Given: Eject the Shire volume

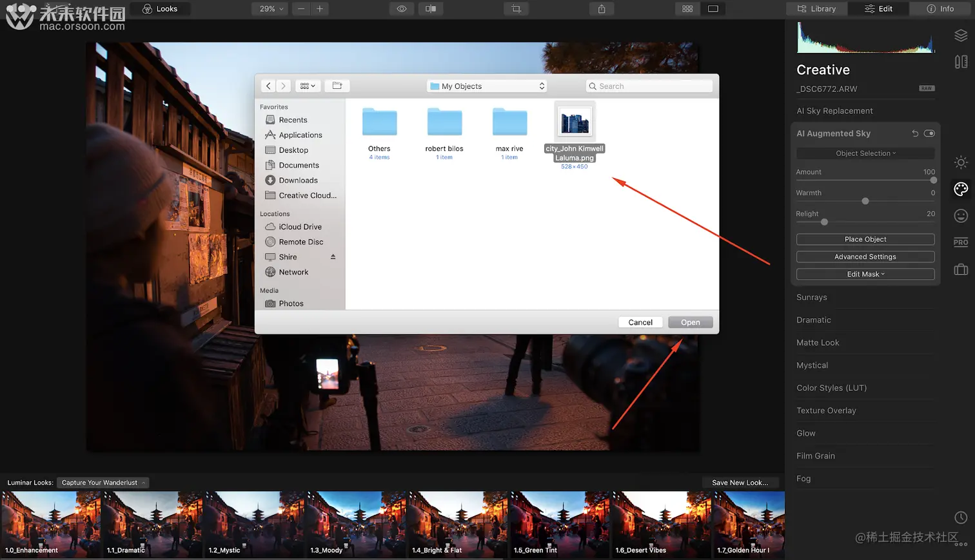Looking at the screenshot, I should [333, 257].
